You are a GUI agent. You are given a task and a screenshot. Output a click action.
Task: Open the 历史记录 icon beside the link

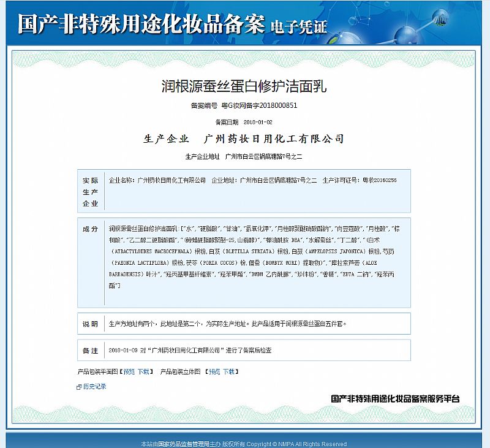click(79, 387)
